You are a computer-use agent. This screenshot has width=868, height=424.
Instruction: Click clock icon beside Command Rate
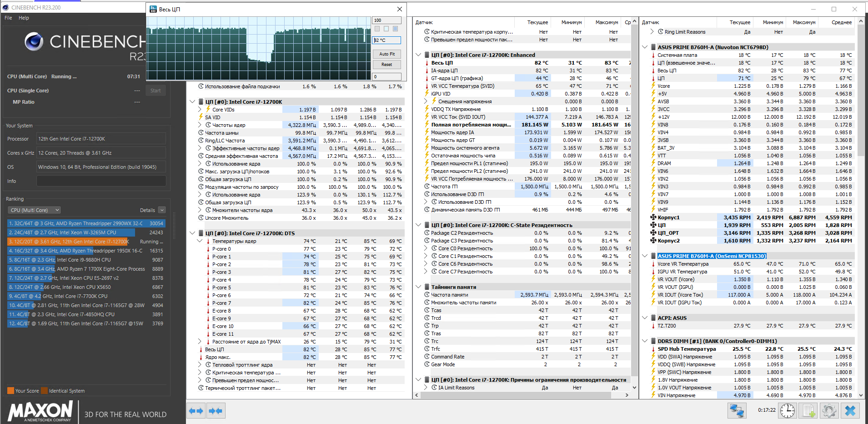pyautogui.click(x=427, y=357)
